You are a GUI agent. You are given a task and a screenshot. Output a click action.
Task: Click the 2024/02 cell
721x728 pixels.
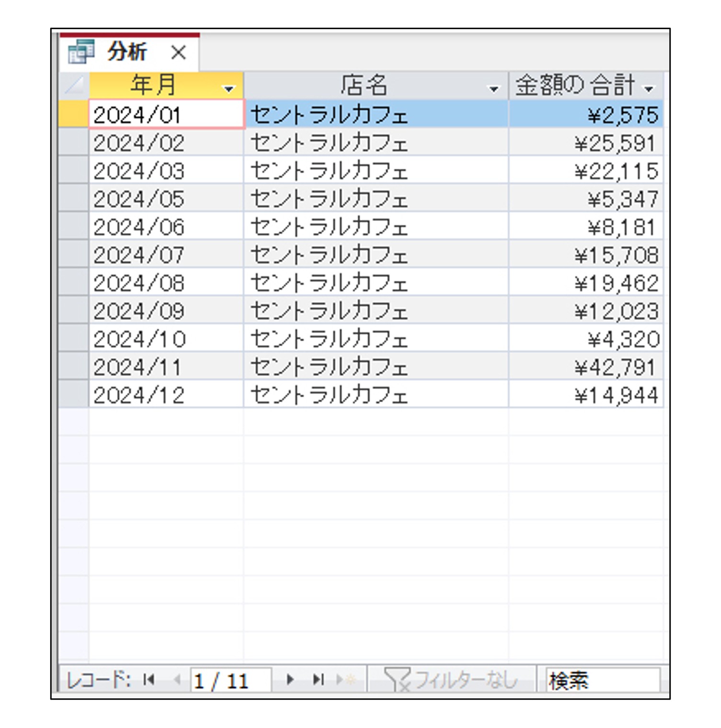click(166, 142)
